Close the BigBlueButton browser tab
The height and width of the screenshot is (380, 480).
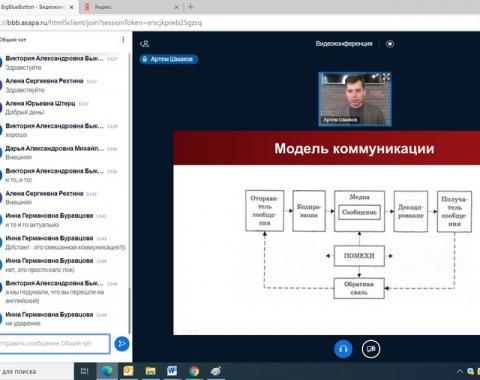71,7
